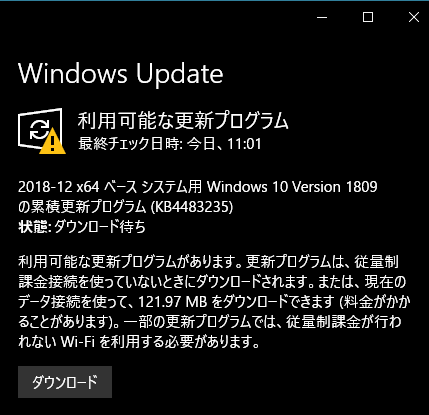Close the Windows Update window
Image resolution: width=429 pixels, height=415 pixels.
pyautogui.click(x=414, y=17)
